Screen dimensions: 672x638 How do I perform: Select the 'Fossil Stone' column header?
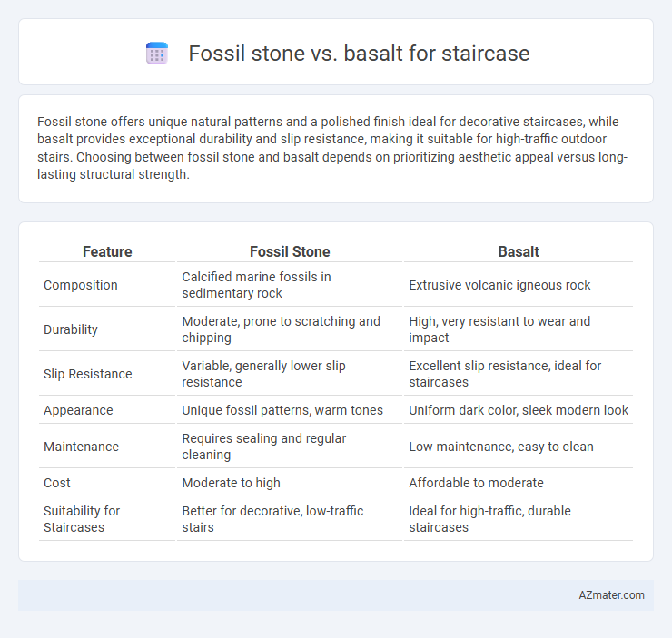pyautogui.click(x=290, y=251)
